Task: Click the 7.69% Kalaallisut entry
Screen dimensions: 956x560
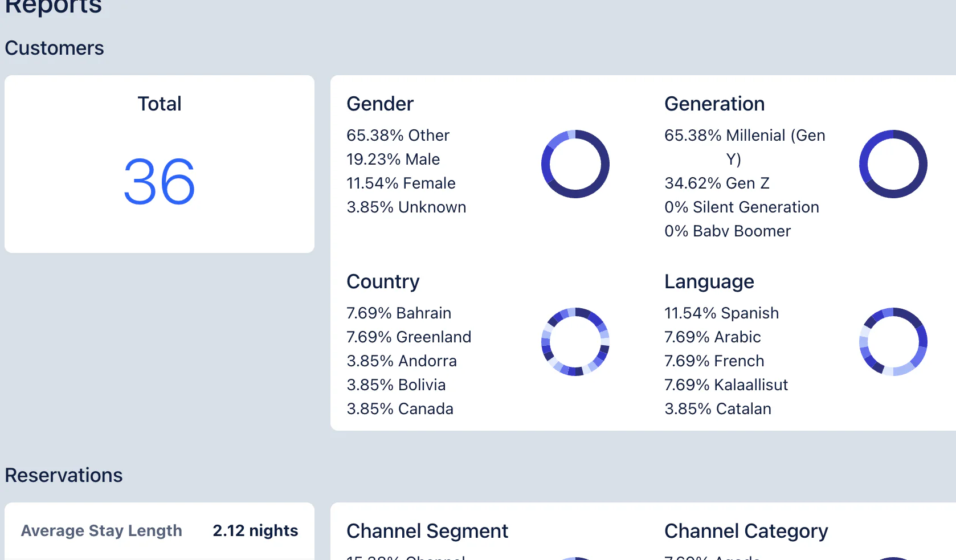Action: coord(726,385)
